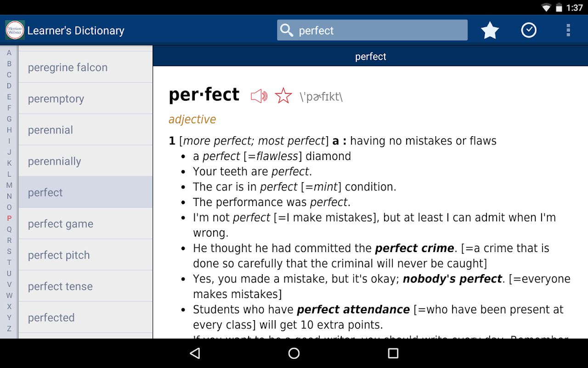Jump to letter M in alphabet index
This screenshot has height=368, width=588.
tap(9, 185)
